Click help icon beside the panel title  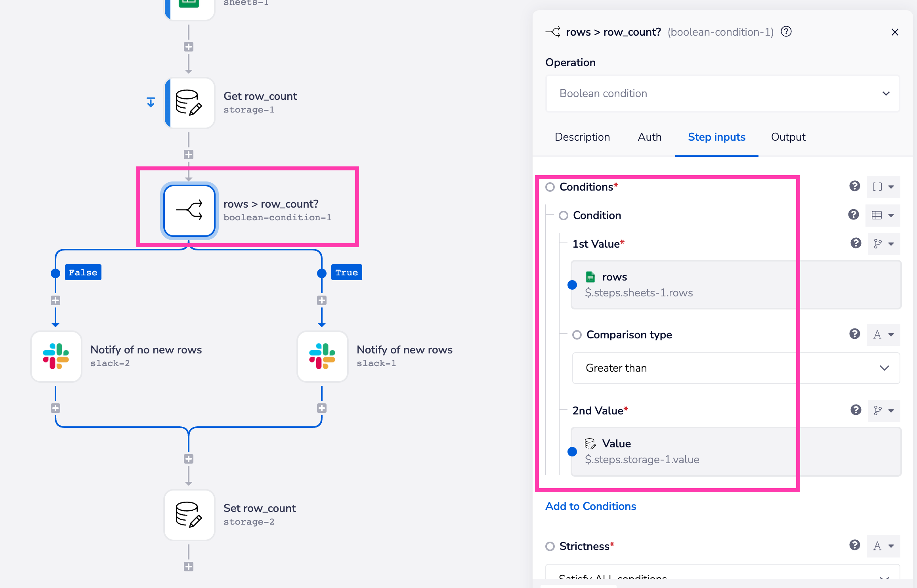click(786, 32)
